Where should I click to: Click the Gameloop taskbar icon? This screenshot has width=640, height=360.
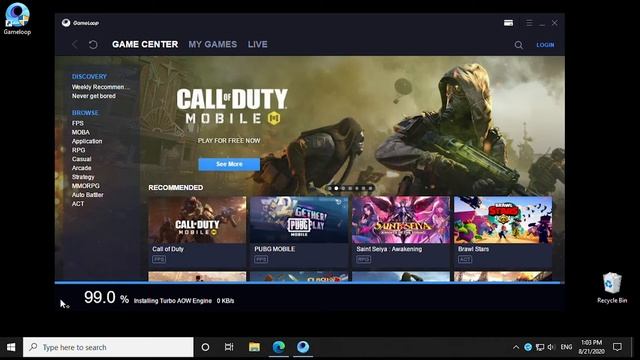pyautogui.click(x=303, y=347)
